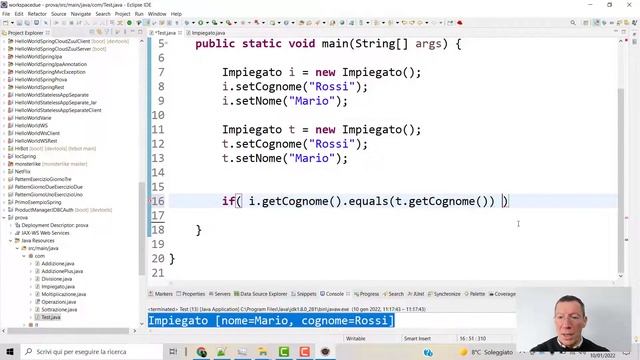
Task: Select Moltiplicazione.java in Project Explorer
Action: pos(63,294)
